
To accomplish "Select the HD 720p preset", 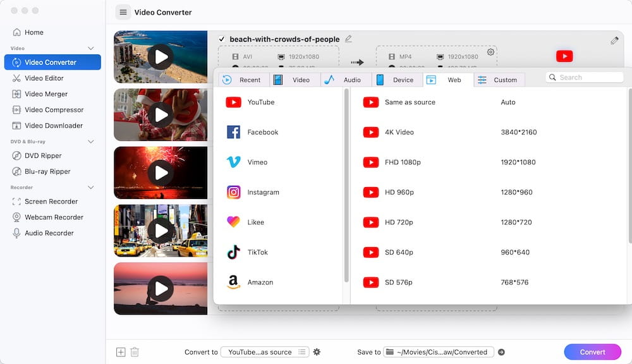I will click(490, 222).
